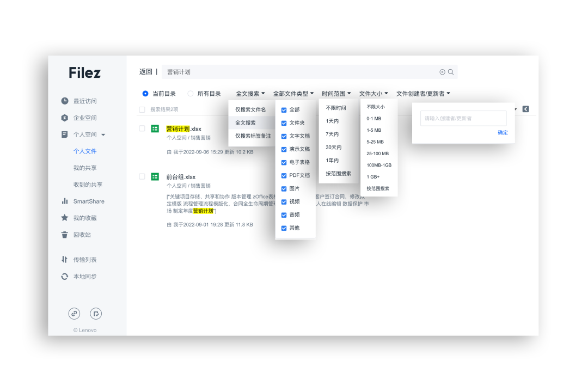
Task: Click the edit-note icon above Lenovo
Action: pos(96,314)
